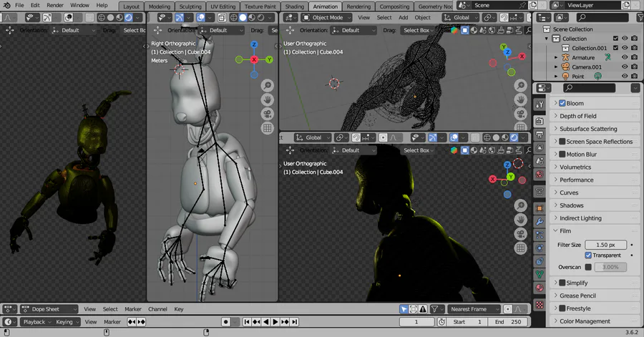Select the Armature pose data icon in outliner
The height and width of the screenshot is (337, 644).
point(608,57)
